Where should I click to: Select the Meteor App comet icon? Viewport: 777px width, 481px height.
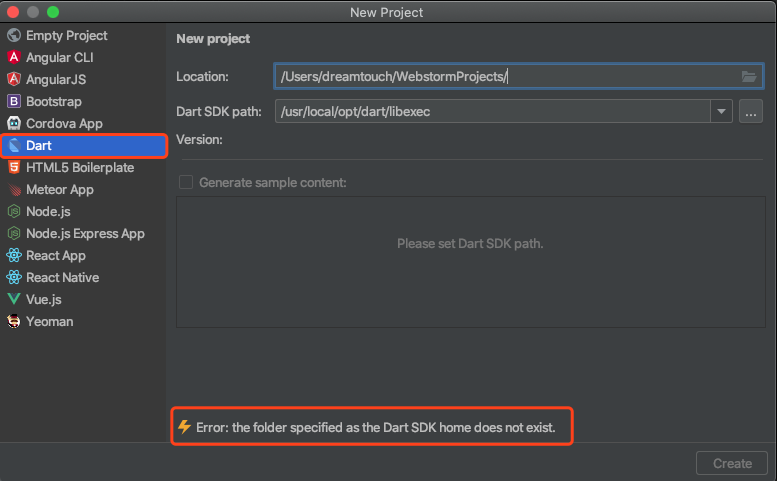14,189
